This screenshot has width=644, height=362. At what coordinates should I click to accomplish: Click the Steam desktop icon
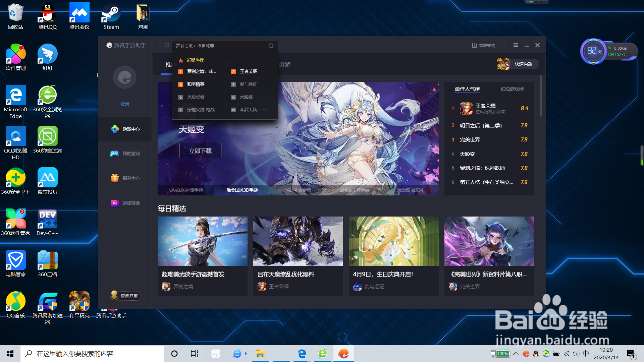(x=111, y=16)
